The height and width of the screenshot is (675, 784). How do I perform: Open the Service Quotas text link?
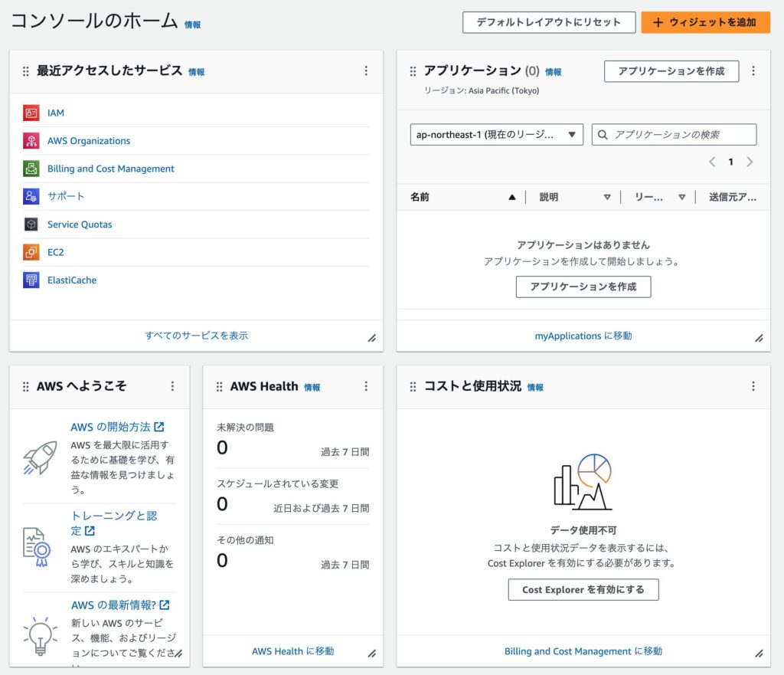80,224
